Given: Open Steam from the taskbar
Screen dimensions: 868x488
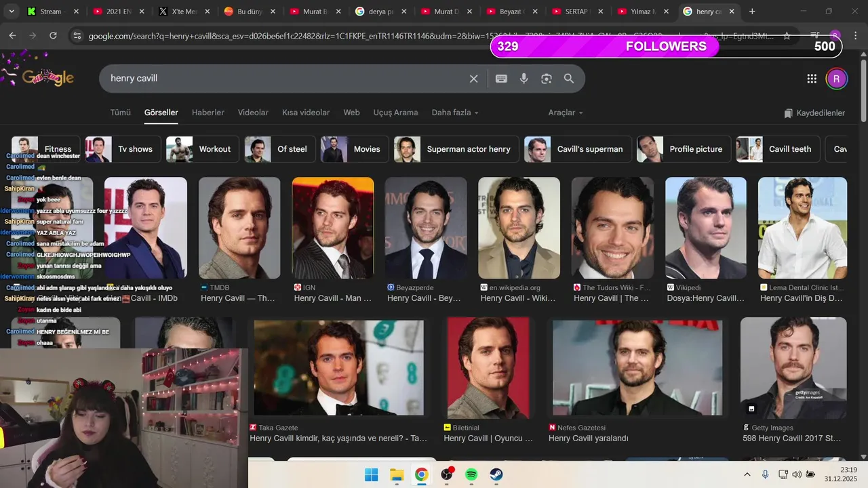Looking at the screenshot, I should [496, 474].
